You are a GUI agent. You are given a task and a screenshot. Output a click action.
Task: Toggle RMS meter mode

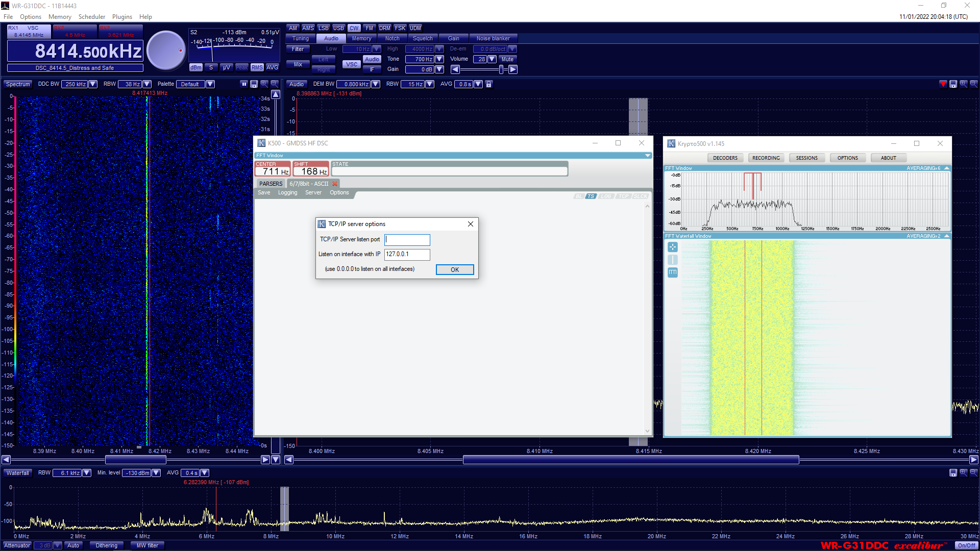(257, 67)
